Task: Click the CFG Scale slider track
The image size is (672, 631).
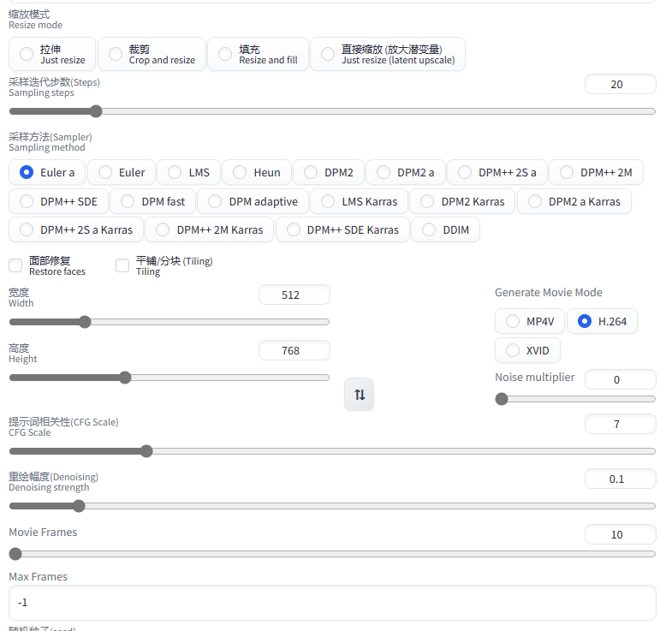Action: click(332, 451)
